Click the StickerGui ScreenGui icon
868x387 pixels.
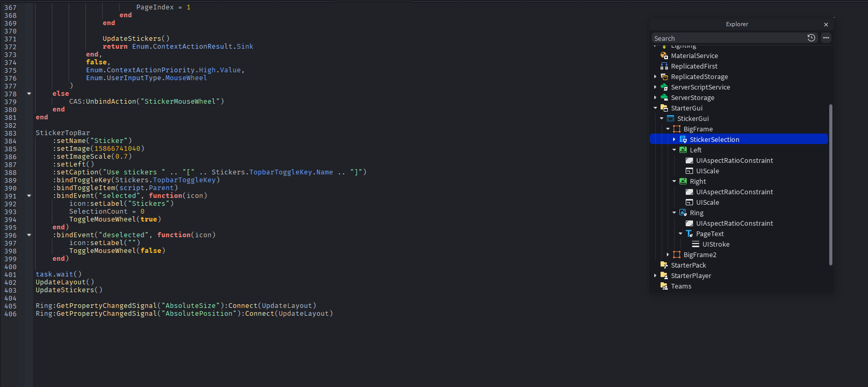[671, 118]
